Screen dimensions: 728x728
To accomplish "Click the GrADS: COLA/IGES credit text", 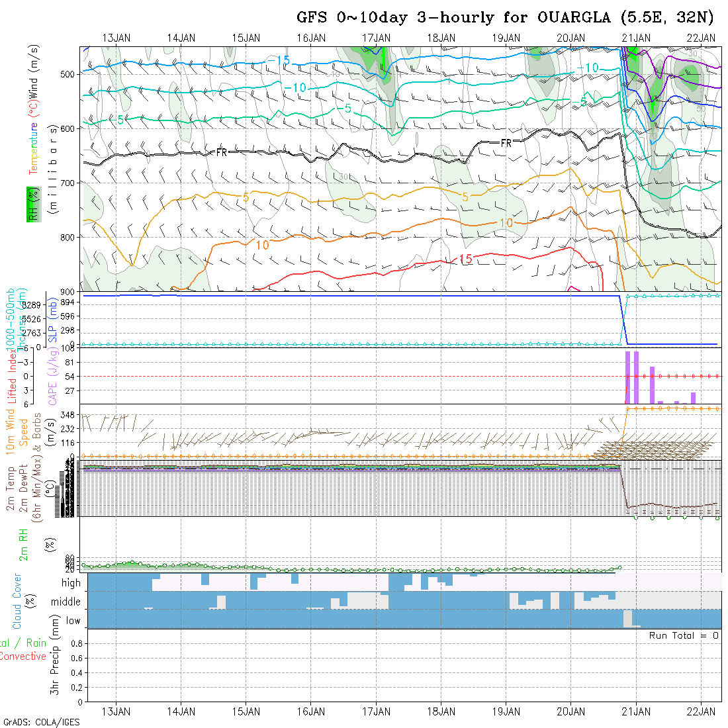I will click(x=41, y=722).
